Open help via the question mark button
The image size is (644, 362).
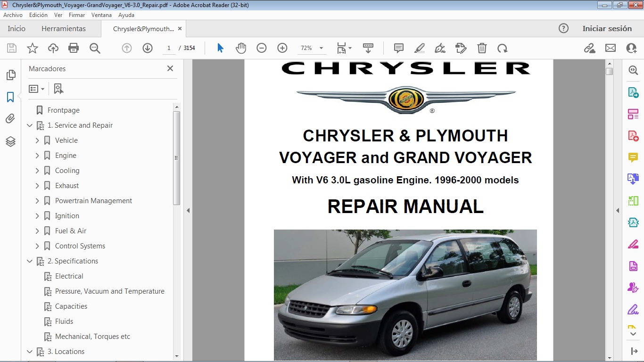[564, 28]
